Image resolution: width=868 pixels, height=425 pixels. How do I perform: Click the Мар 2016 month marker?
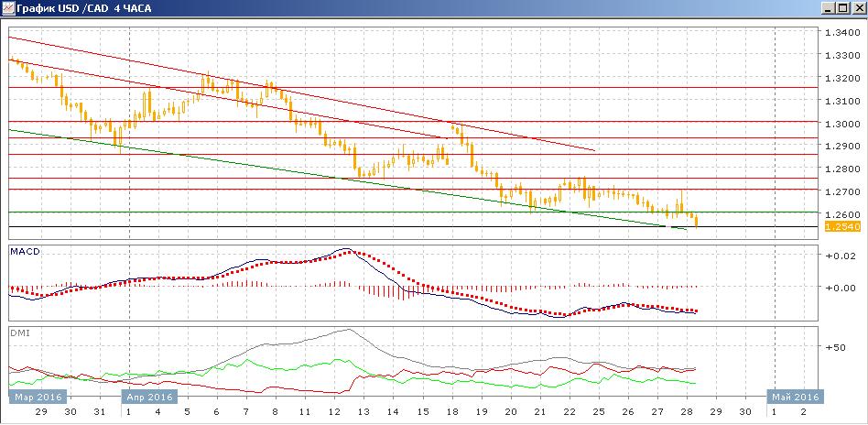(x=38, y=397)
